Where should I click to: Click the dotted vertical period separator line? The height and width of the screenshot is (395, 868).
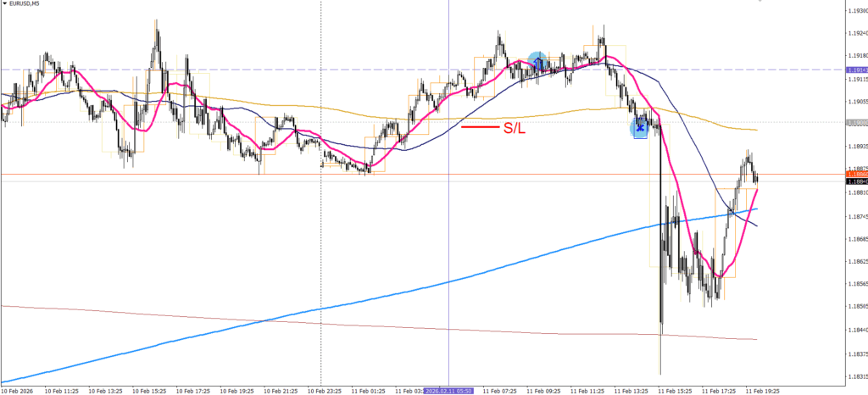(321, 254)
